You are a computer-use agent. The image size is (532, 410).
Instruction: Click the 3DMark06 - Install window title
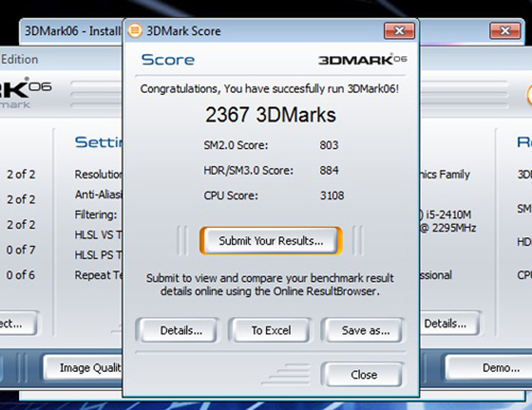72,31
